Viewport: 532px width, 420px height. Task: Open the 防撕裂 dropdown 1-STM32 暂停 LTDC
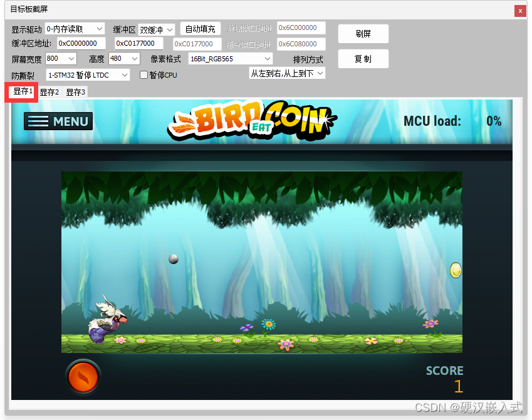click(88, 75)
